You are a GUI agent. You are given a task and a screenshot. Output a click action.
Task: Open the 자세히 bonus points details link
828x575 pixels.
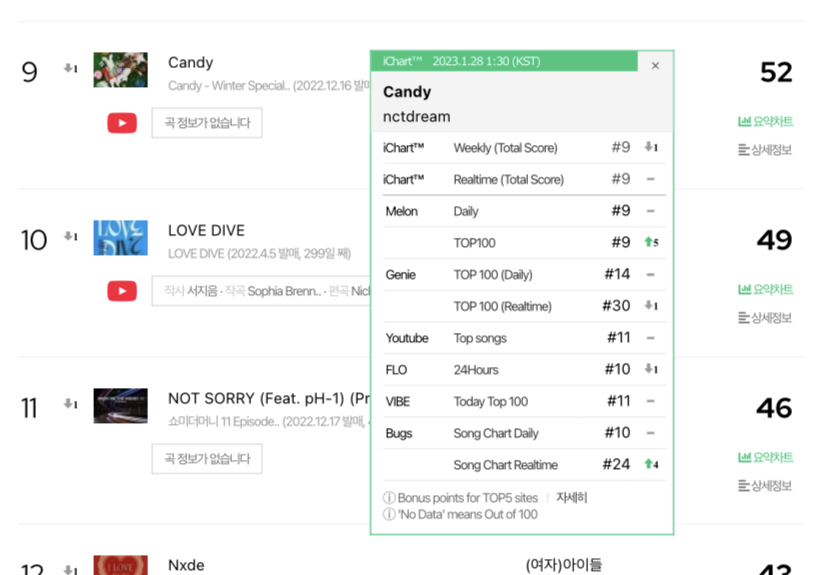(571, 497)
